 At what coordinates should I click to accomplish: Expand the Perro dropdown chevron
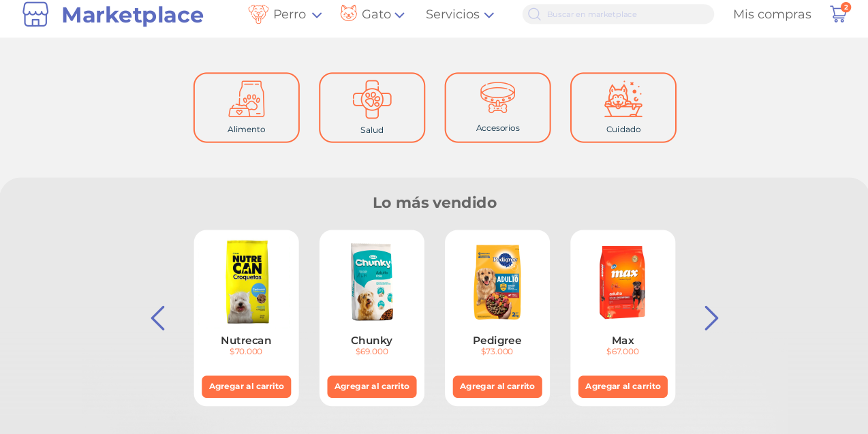click(x=316, y=15)
